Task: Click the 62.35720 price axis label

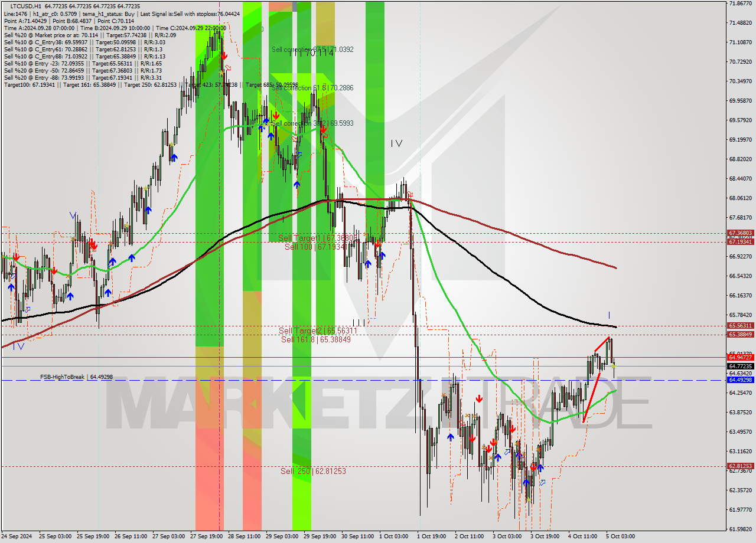Action: (x=740, y=490)
